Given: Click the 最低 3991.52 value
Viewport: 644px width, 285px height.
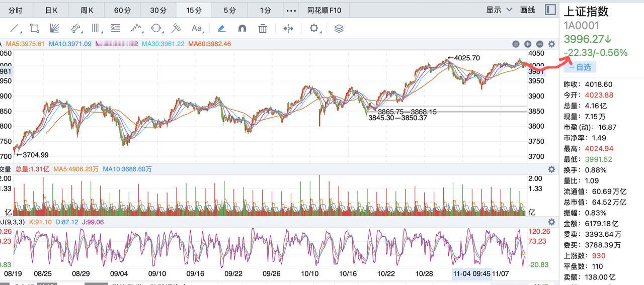Looking at the screenshot, I should (x=599, y=159).
